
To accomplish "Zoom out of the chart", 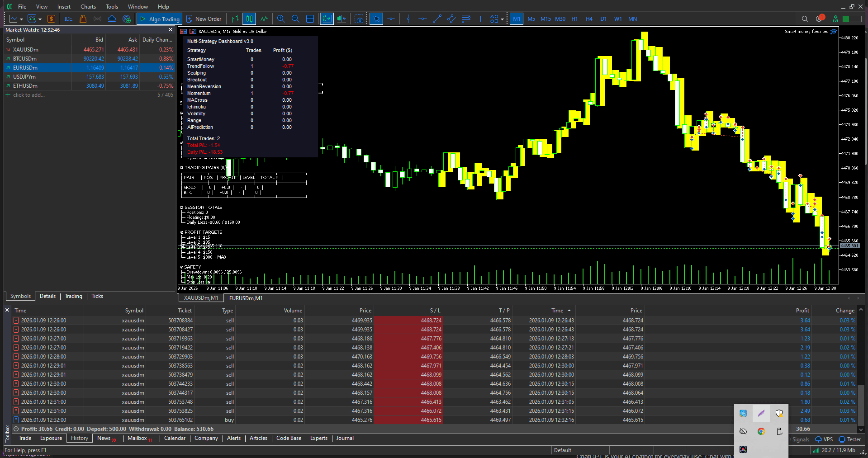I will [x=295, y=19].
